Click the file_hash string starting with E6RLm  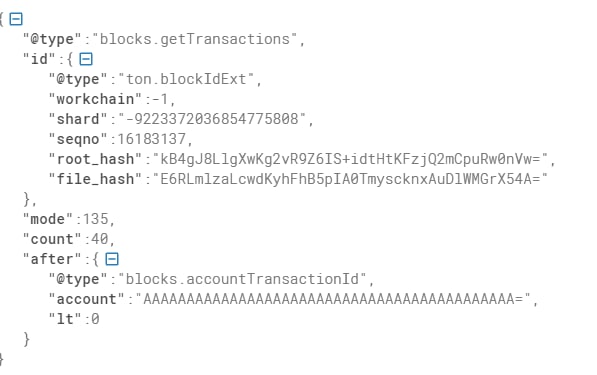pos(350,179)
